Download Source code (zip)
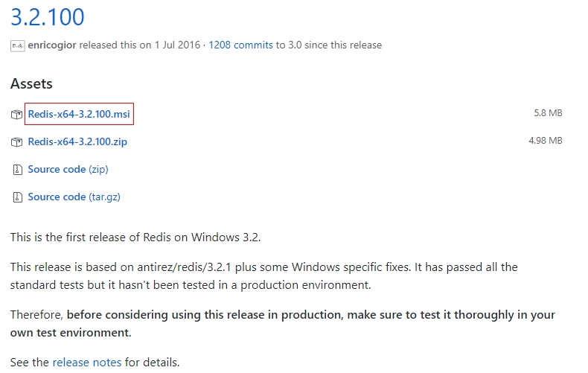Viewport: 588px width, 373px height. coord(68,169)
